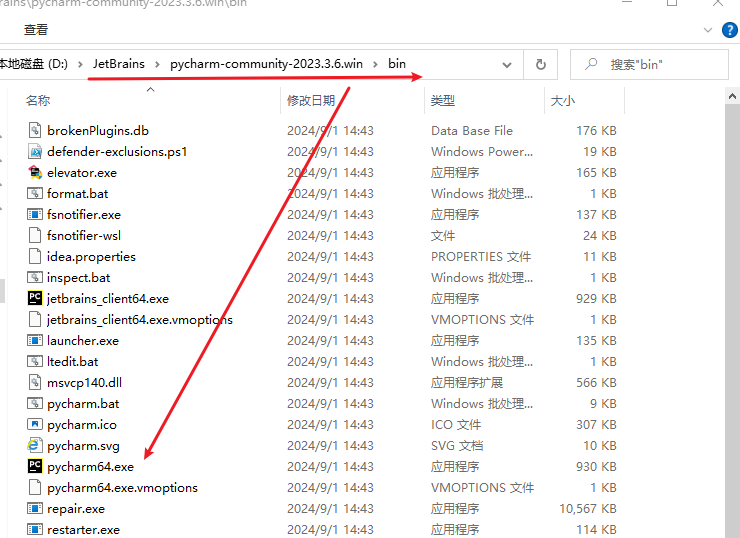Refresh the current folder view
This screenshot has width=740, height=538.
point(541,64)
